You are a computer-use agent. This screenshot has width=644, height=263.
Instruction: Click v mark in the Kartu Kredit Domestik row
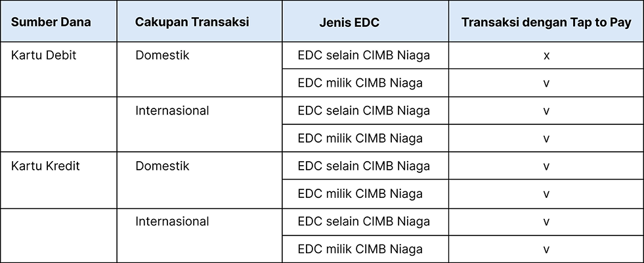click(x=546, y=166)
